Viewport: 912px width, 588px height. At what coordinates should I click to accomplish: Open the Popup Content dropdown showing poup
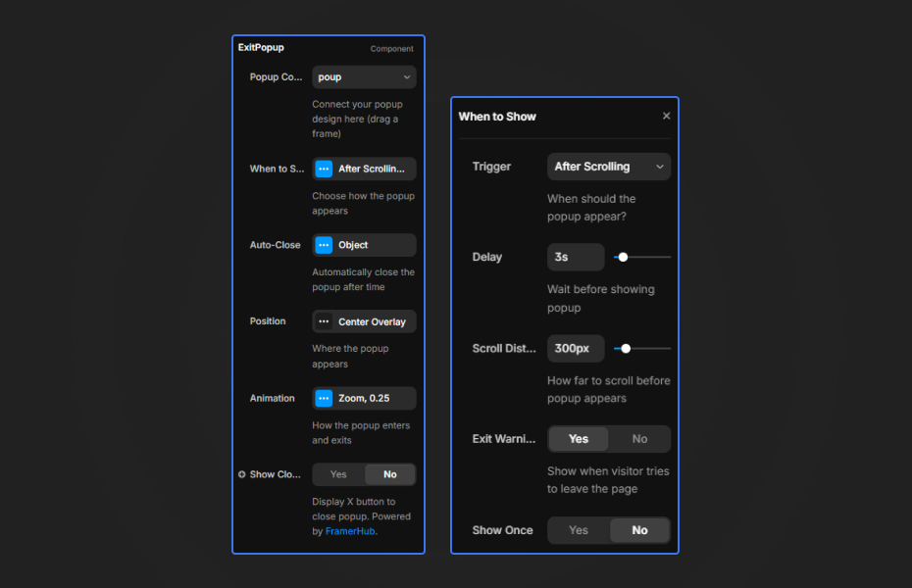tap(364, 77)
